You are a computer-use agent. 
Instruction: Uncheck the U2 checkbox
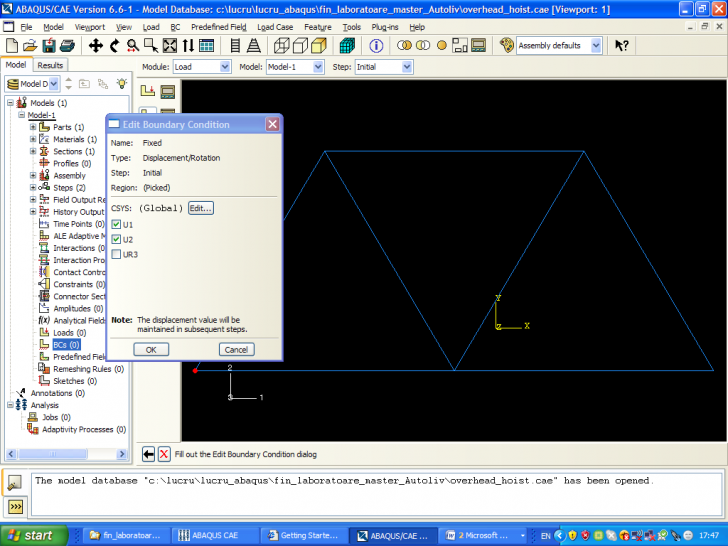117,240
